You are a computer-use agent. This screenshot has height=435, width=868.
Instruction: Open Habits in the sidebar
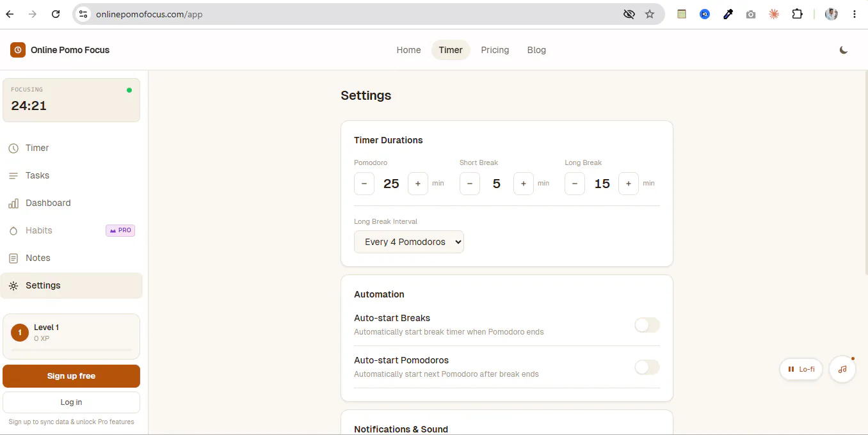72,230
